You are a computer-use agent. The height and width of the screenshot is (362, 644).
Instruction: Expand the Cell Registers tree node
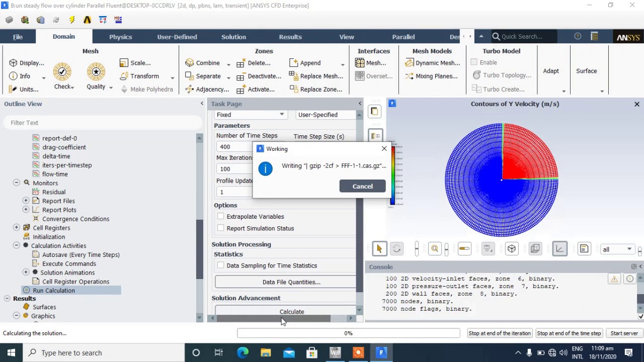click(17, 228)
